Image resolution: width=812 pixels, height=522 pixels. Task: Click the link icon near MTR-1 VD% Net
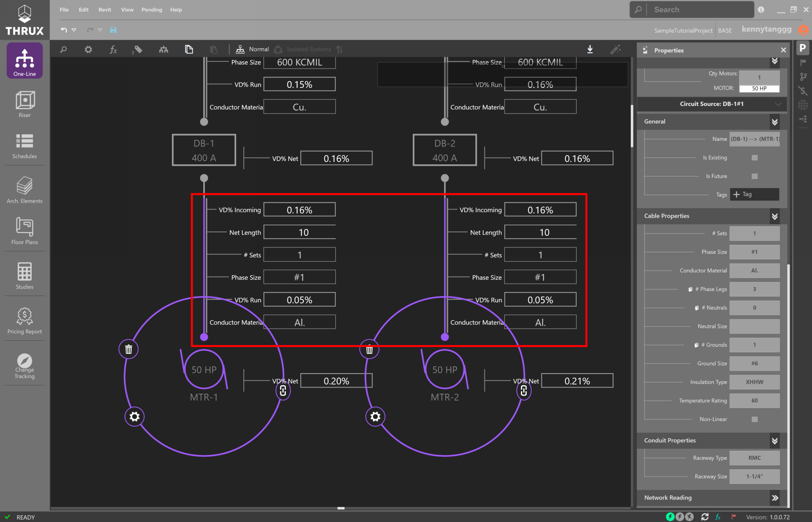[283, 391]
